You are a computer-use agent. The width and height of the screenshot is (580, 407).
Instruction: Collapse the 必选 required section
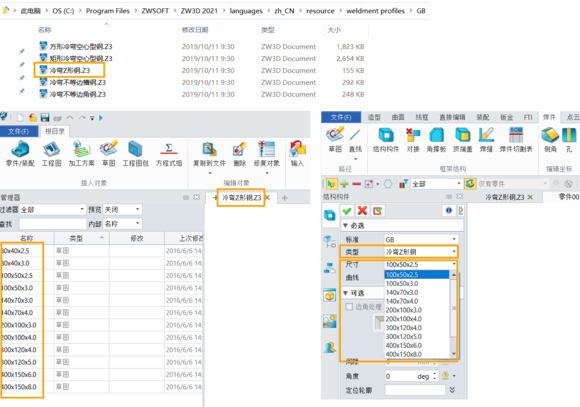coord(345,225)
